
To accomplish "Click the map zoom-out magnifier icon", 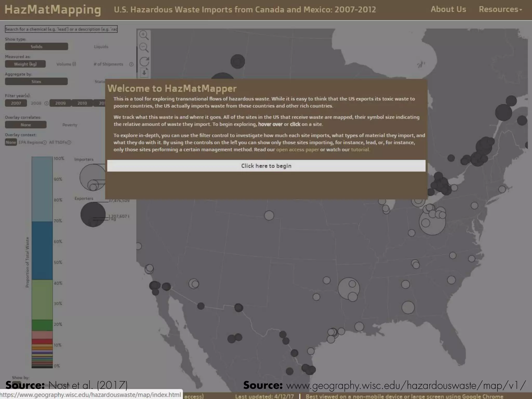I will (144, 48).
